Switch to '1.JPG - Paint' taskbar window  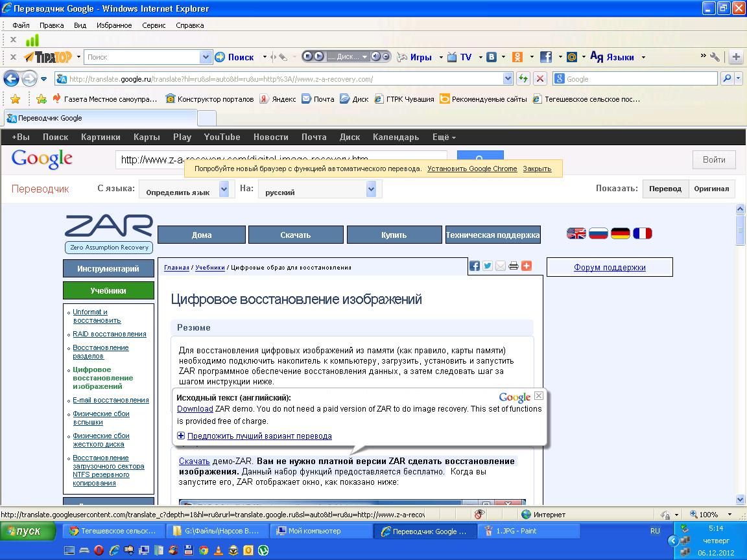tap(528, 531)
